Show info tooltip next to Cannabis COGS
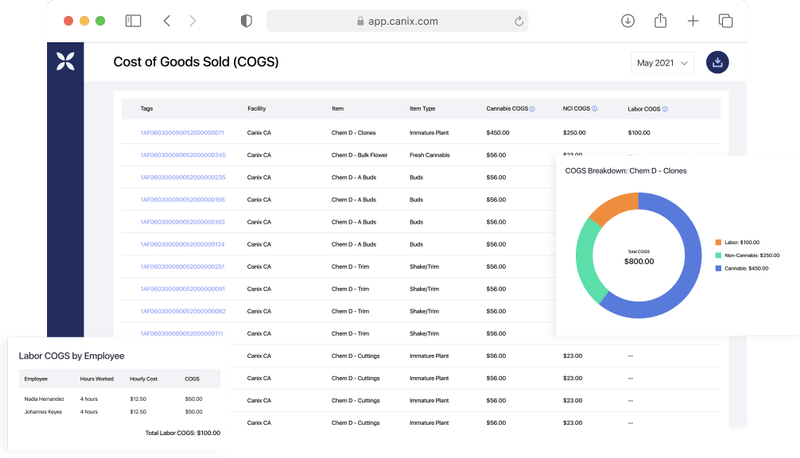This screenshot has height=458, width=800. [x=532, y=109]
